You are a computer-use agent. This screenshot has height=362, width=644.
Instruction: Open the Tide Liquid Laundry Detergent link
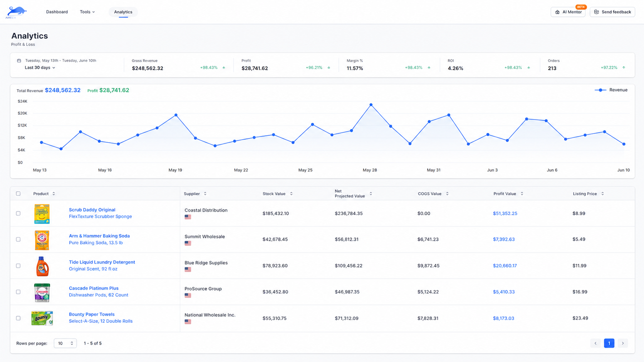point(102,262)
